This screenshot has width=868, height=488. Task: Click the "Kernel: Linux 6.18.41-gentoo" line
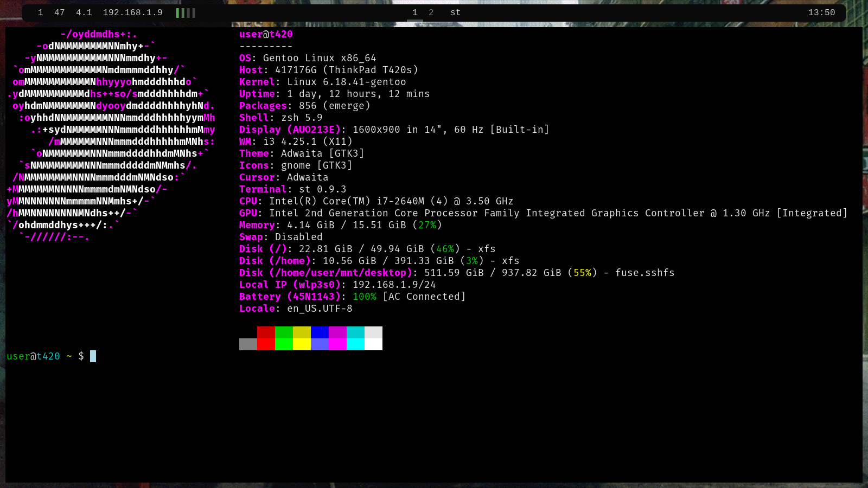pos(323,82)
